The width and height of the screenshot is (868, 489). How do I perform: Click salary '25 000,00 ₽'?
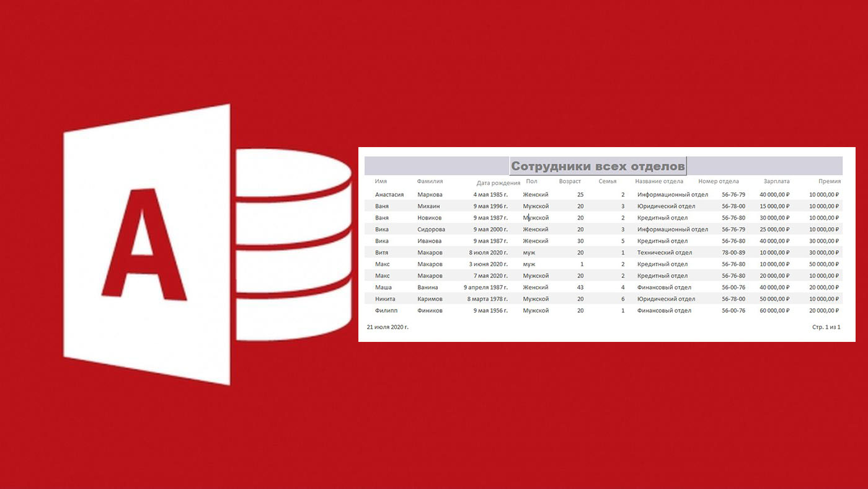coord(774,229)
